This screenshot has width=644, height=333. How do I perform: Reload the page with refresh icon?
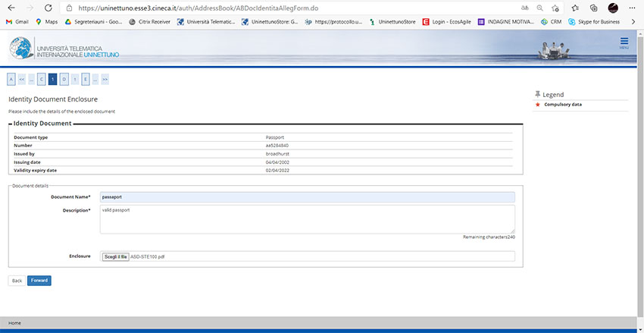pos(48,8)
